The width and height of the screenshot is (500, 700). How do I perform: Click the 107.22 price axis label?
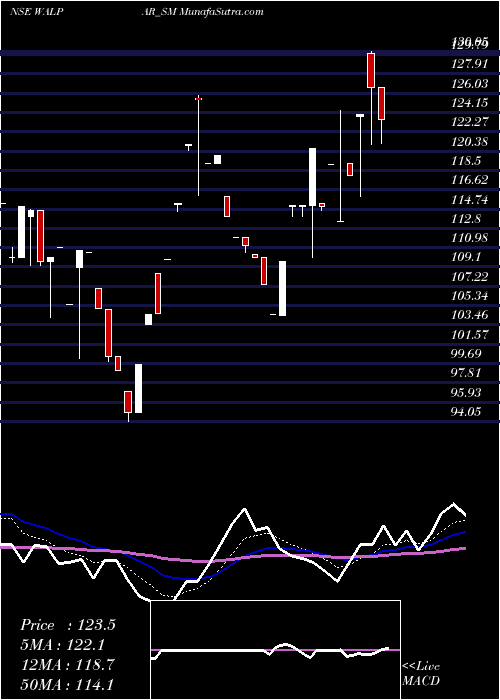tap(470, 277)
